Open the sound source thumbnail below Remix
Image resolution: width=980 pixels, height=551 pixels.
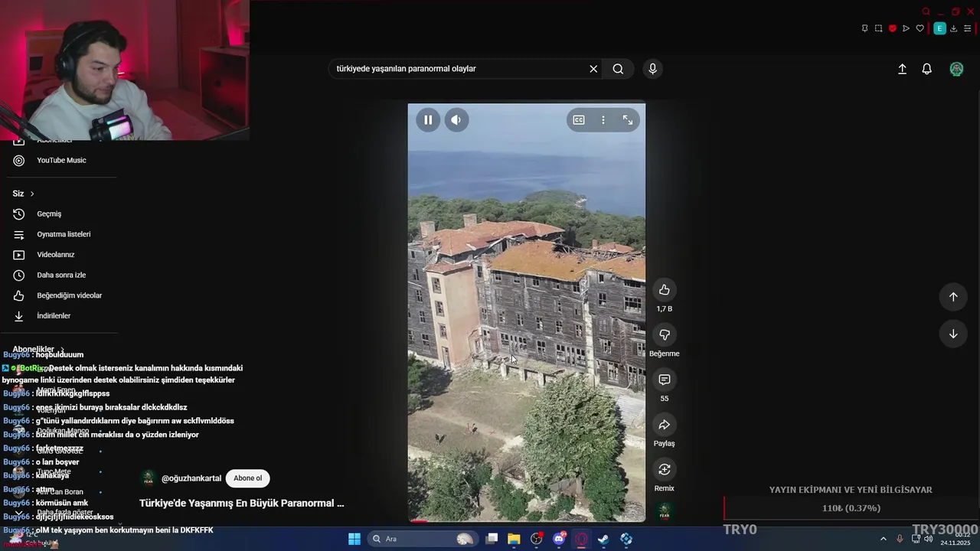tap(665, 512)
